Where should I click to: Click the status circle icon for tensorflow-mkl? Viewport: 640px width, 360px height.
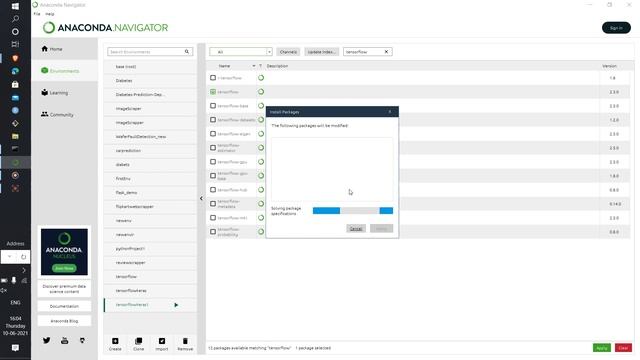tap(261, 218)
